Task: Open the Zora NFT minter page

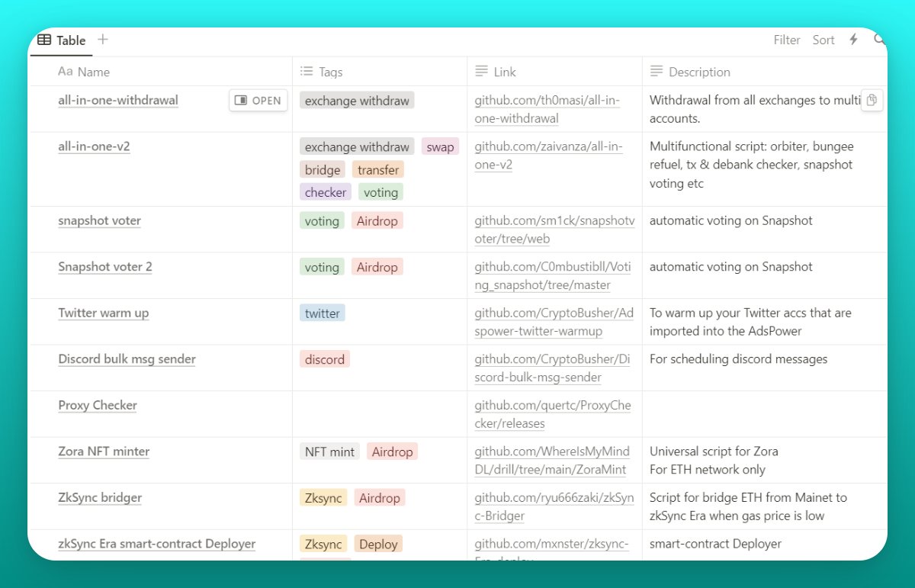Action: click(104, 451)
